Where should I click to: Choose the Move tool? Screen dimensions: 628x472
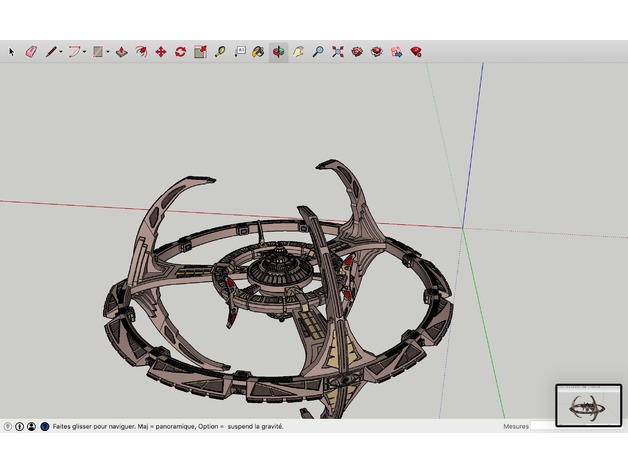(x=160, y=51)
